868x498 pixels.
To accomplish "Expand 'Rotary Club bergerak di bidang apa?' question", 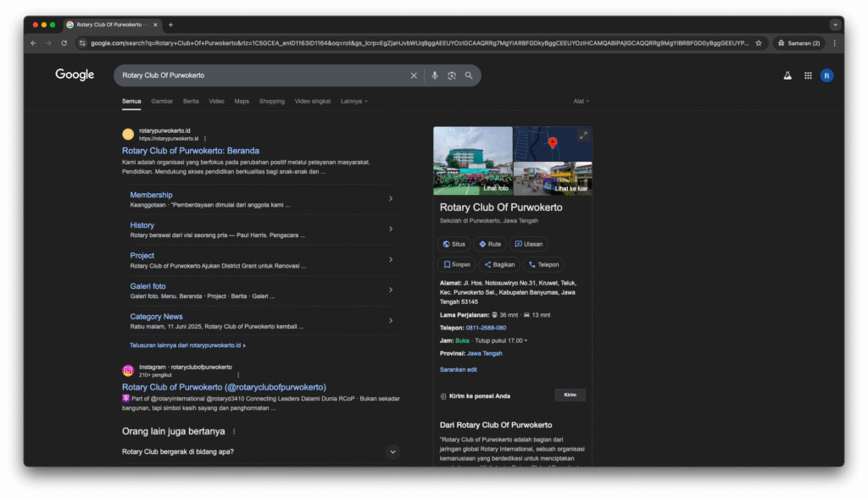I will pos(392,451).
